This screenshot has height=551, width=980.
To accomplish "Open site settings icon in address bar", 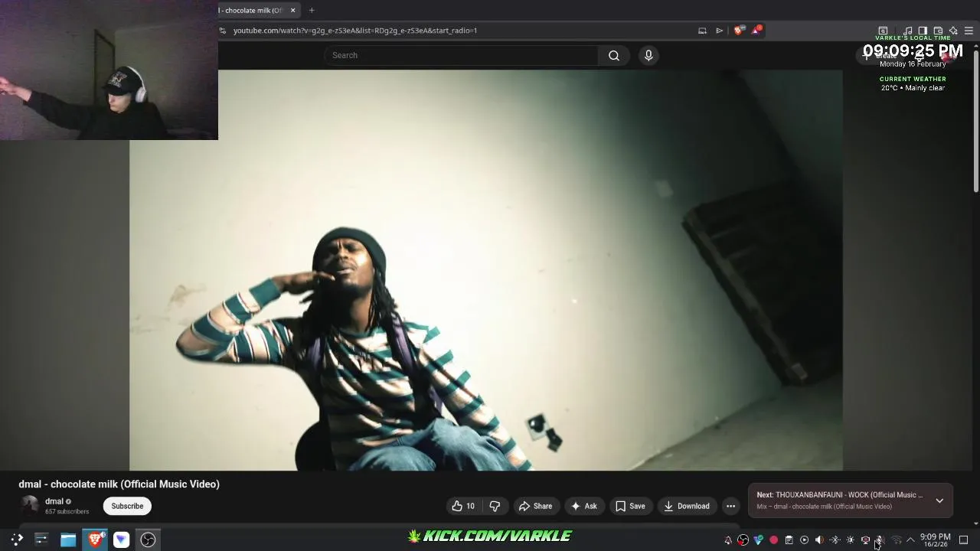I will (x=223, y=31).
